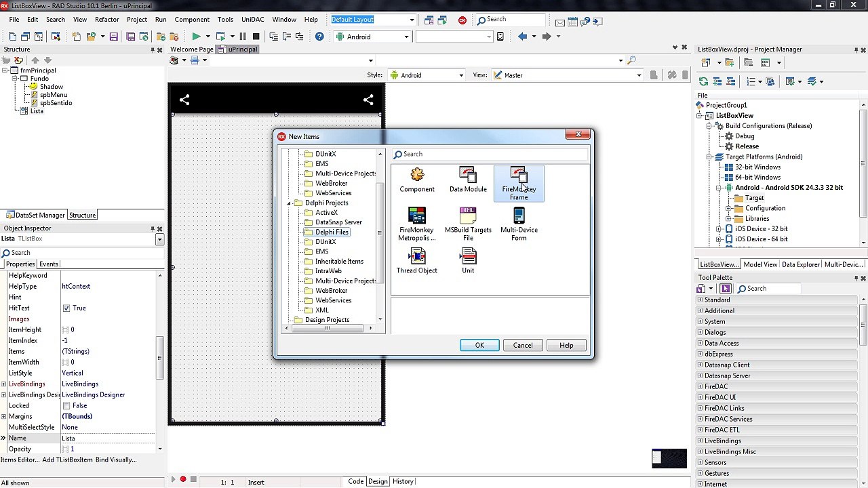Expand the FireDAC UI palette category

[x=700, y=397]
